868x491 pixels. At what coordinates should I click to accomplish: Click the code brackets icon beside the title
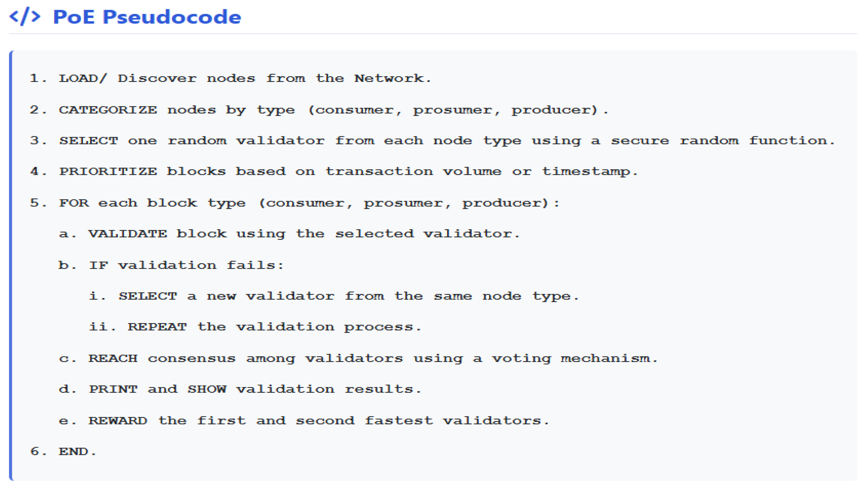tap(25, 16)
